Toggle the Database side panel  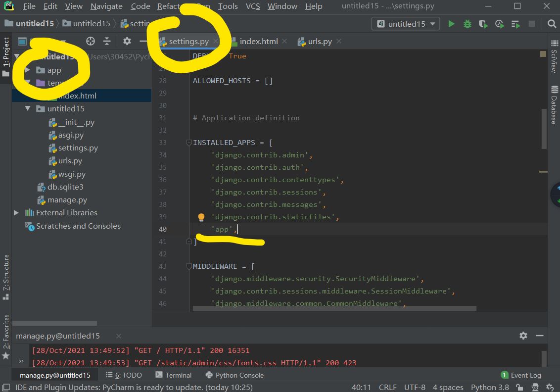tap(554, 105)
